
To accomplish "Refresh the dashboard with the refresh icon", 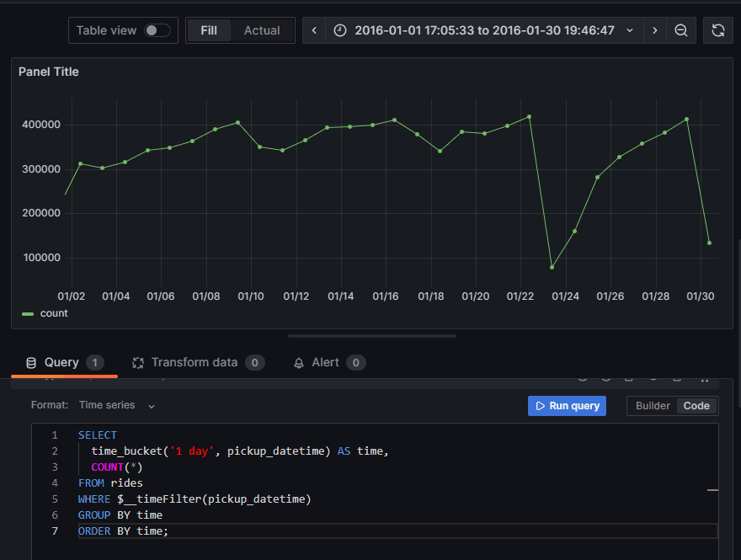I will (x=717, y=30).
